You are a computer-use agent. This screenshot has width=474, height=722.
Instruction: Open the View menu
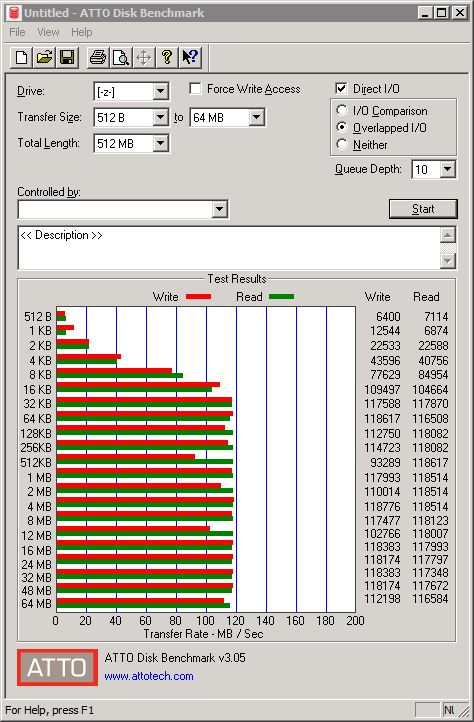[48, 32]
